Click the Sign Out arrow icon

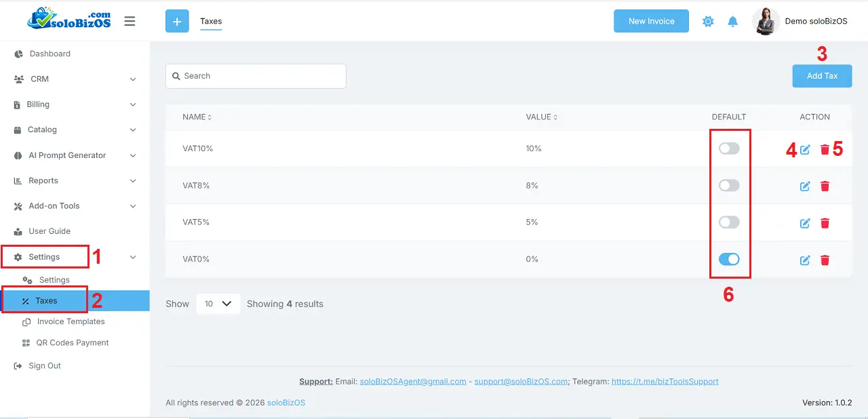point(18,366)
